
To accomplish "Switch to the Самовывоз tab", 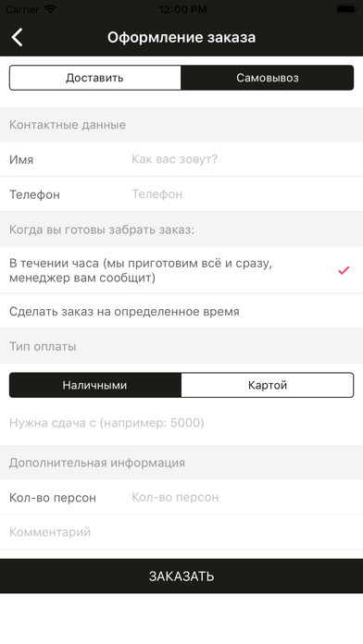I will [x=268, y=78].
